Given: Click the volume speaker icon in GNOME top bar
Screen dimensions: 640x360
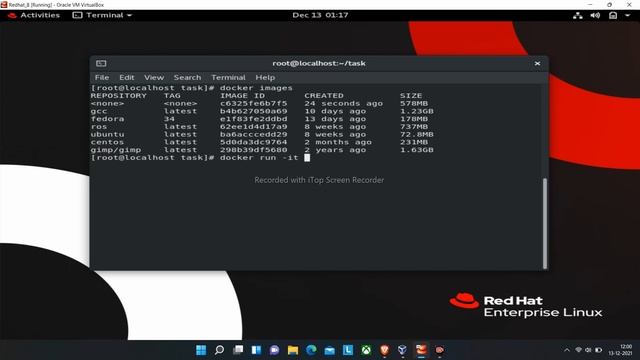Looking at the screenshot, I should 595,16.
